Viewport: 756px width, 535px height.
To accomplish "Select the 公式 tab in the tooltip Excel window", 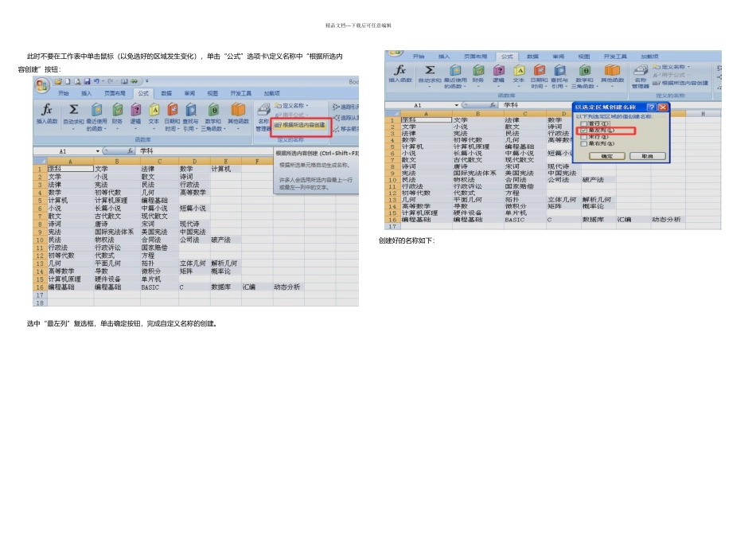I will (143, 93).
